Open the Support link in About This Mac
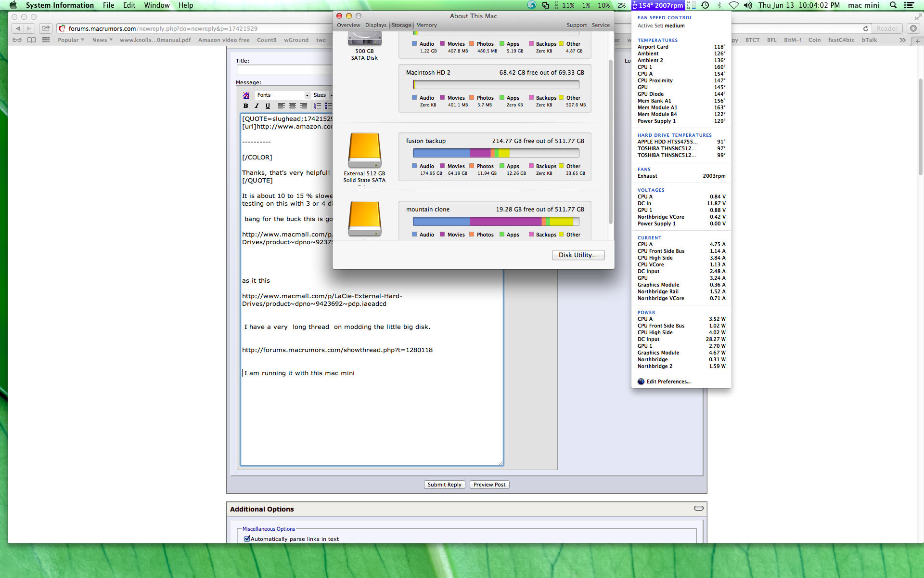 coord(577,25)
